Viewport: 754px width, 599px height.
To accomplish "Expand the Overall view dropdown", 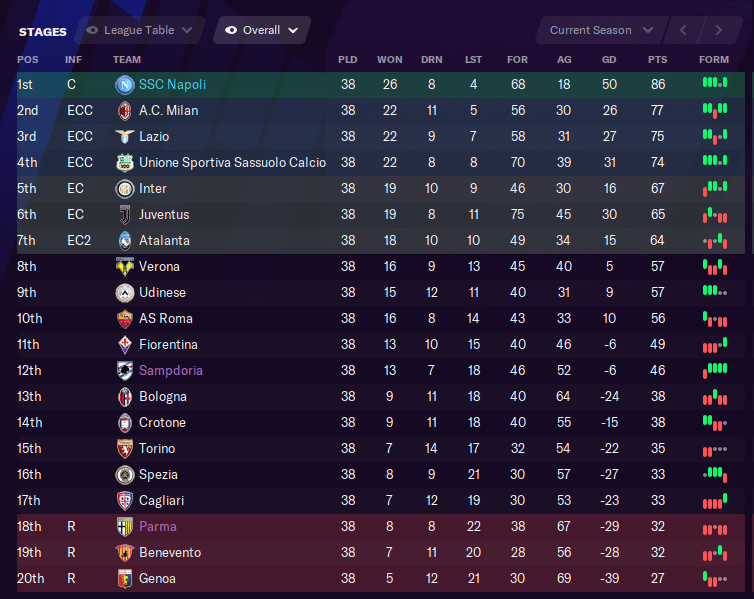I will [x=262, y=30].
